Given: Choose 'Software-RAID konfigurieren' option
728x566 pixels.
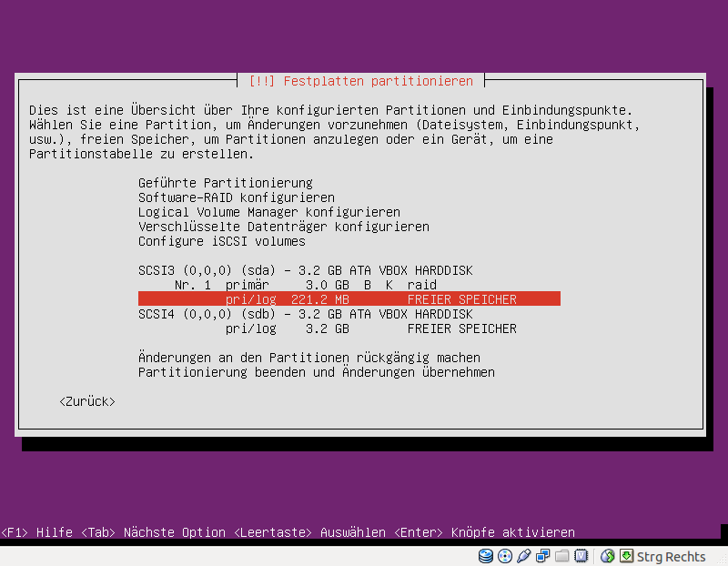Looking at the screenshot, I should tap(237, 197).
